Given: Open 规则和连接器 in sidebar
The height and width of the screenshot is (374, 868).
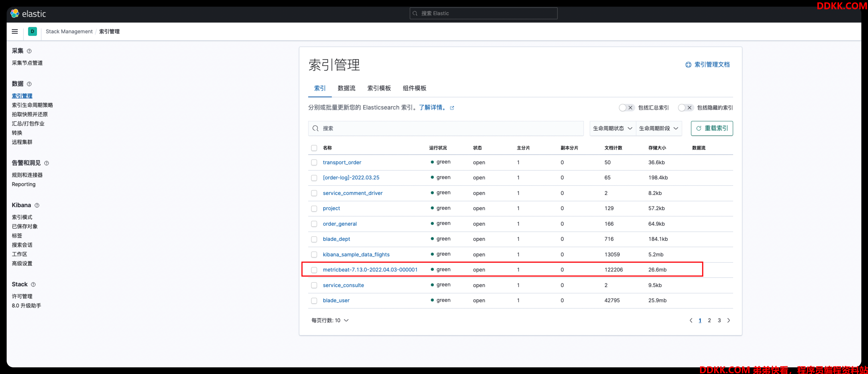Looking at the screenshot, I should 27,175.
